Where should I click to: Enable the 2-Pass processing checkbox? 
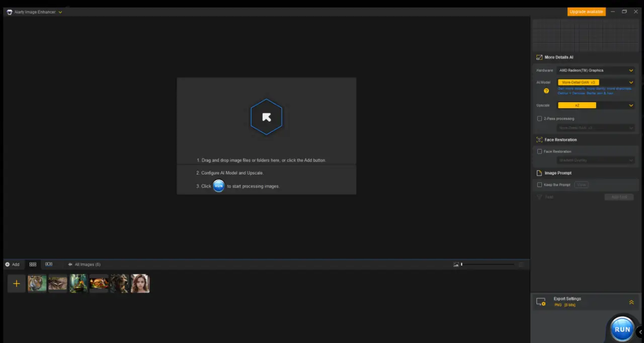coord(540,119)
